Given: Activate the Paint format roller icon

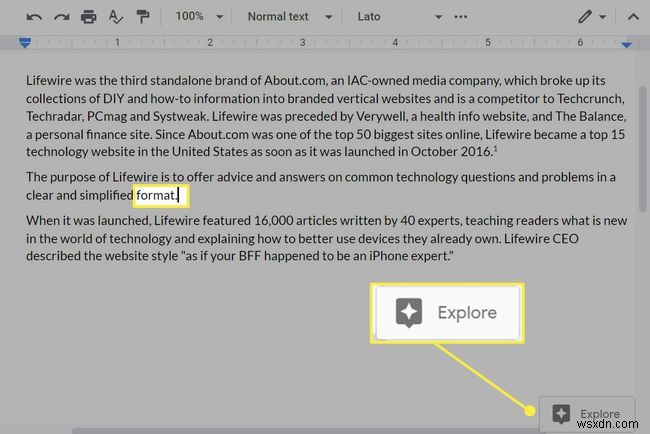Looking at the screenshot, I should click(x=143, y=17).
